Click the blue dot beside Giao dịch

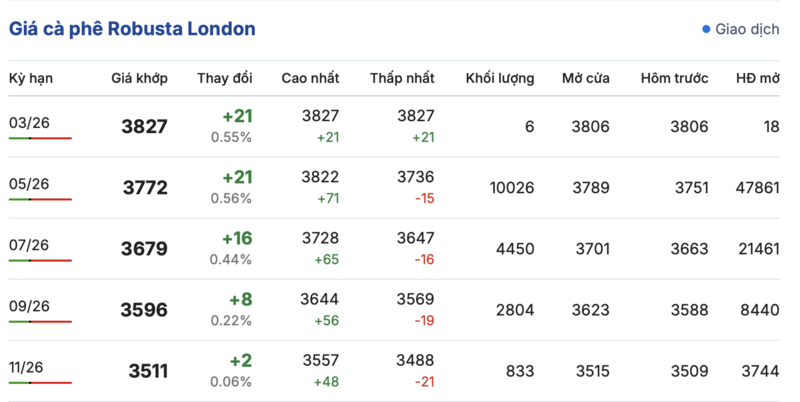point(706,30)
